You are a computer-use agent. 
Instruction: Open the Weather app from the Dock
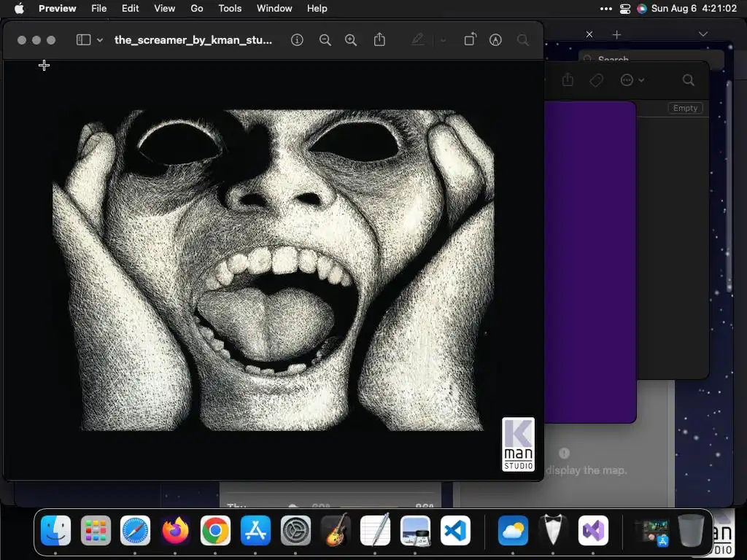click(513, 530)
